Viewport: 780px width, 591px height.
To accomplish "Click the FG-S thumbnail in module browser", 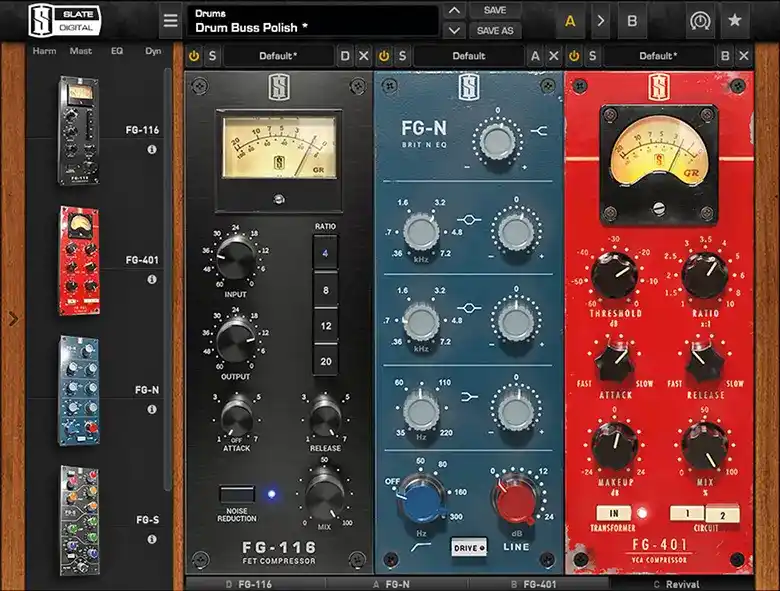I will pos(80,520).
